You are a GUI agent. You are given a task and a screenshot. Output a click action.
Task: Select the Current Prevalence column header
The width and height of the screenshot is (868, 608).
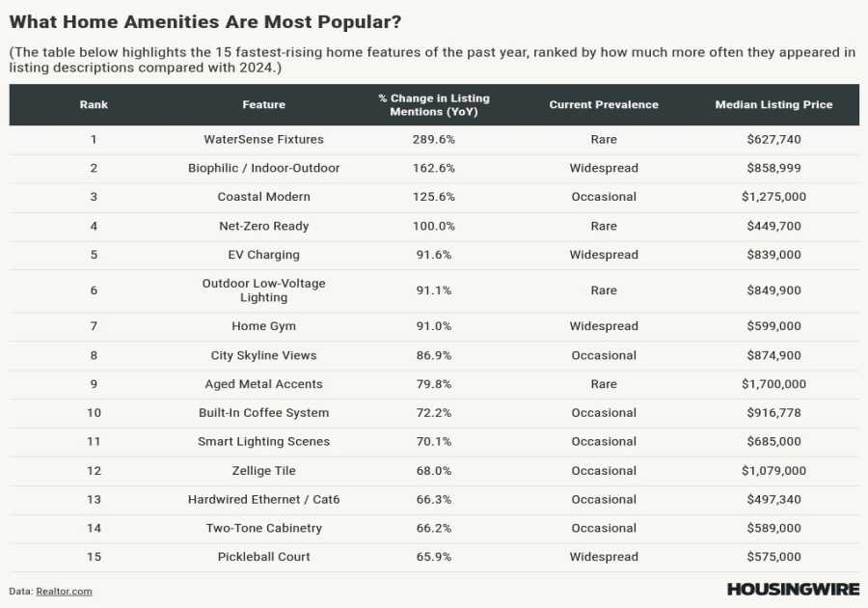point(604,104)
